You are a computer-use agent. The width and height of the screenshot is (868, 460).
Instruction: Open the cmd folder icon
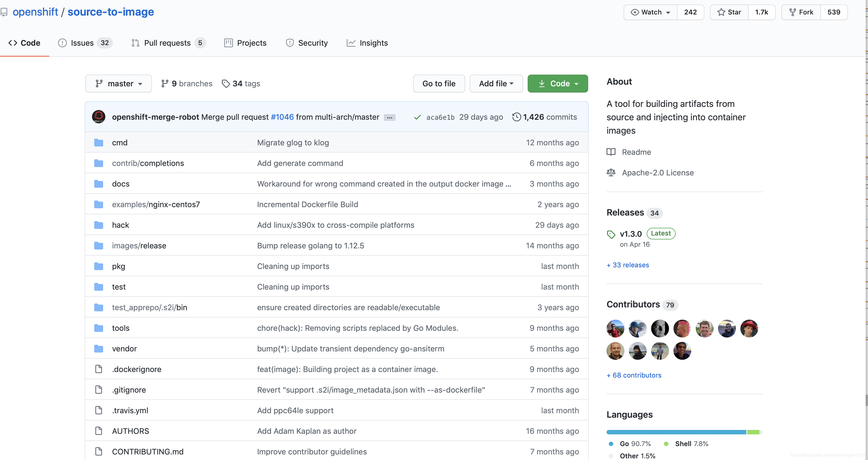[x=98, y=143]
